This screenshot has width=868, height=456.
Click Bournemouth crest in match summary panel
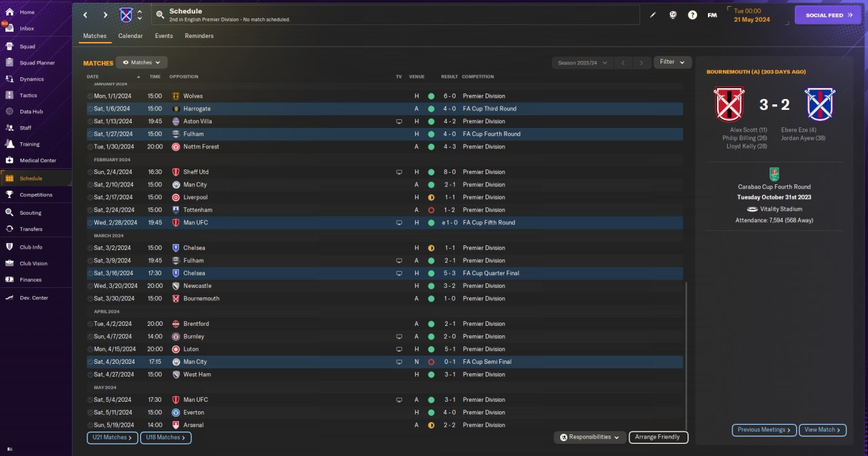[x=730, y=104]
